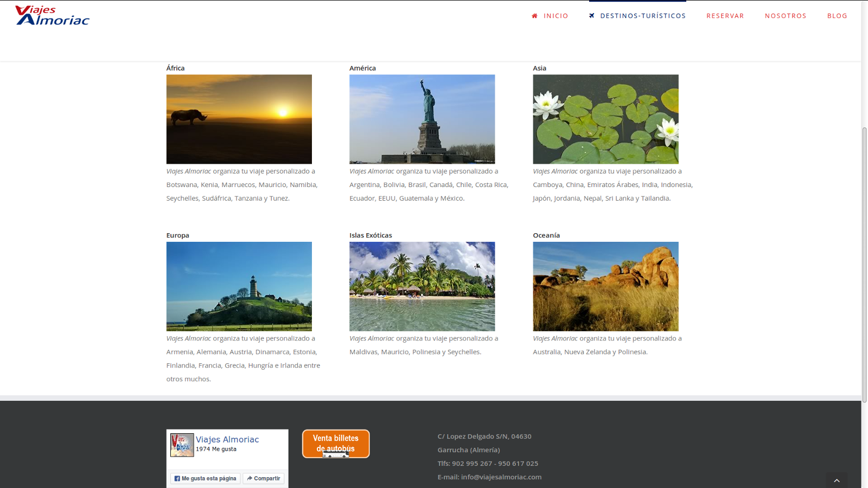
Task: Select the Islas Exóticas beach image
Action: tap(422, 286)
